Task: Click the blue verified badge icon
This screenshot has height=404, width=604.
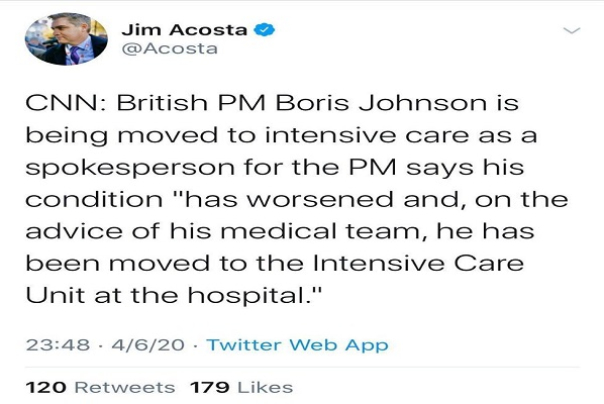Action: tap(264, 30)
